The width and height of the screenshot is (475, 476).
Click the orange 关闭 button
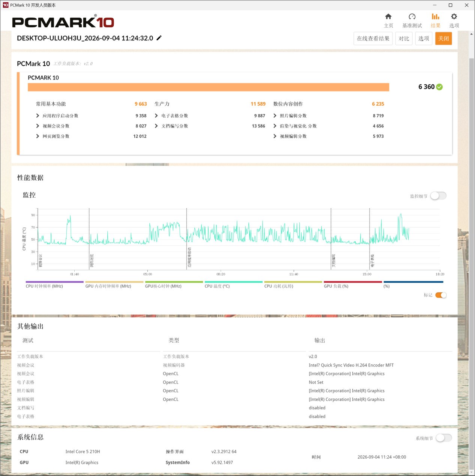pos(443,39)
